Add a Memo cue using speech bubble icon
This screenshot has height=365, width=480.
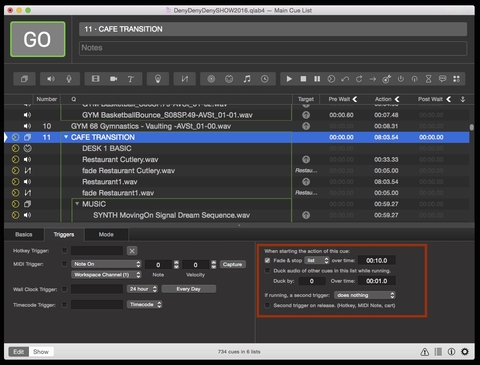[x=443, y=79]
